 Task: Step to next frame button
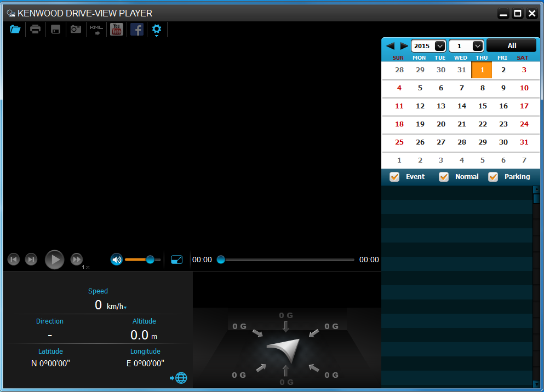point(31,260)
